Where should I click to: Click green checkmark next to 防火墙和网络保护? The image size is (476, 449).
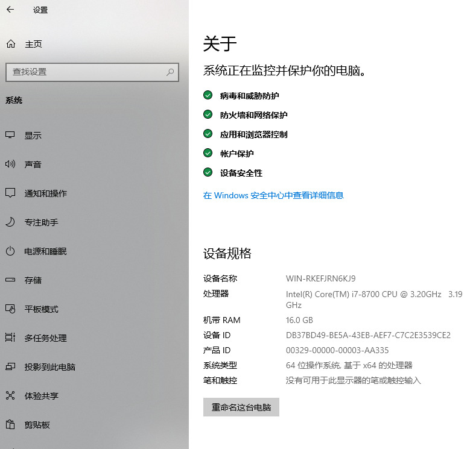(208, 115)
